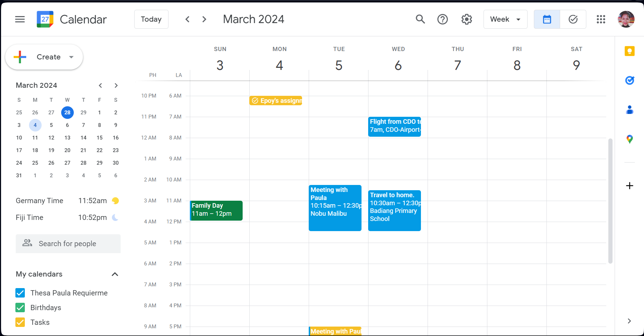Screen dimensions: 644x336
Task: Open Google Keep in side panel
Action: pyautogui.click(x=630, y=51)
